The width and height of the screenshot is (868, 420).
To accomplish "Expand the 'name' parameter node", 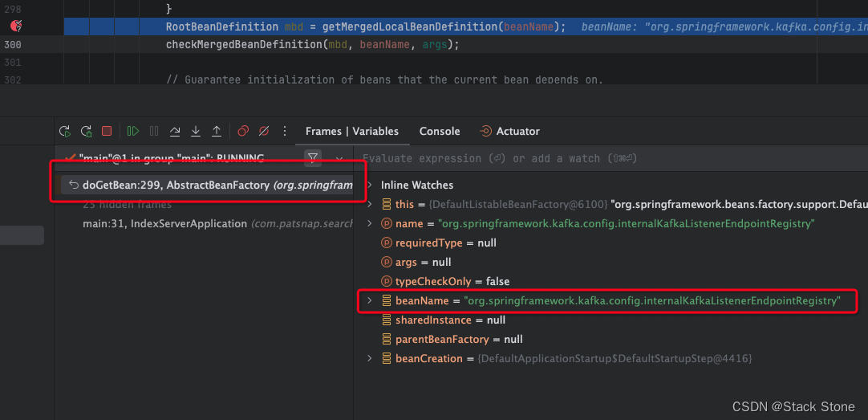I will (x=370, y=224).
